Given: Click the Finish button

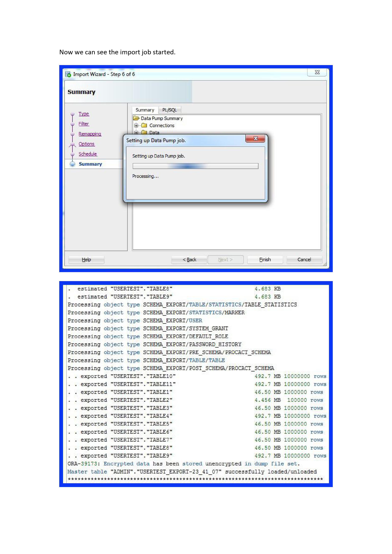Looking at the screenshot, I should point(265,260).
